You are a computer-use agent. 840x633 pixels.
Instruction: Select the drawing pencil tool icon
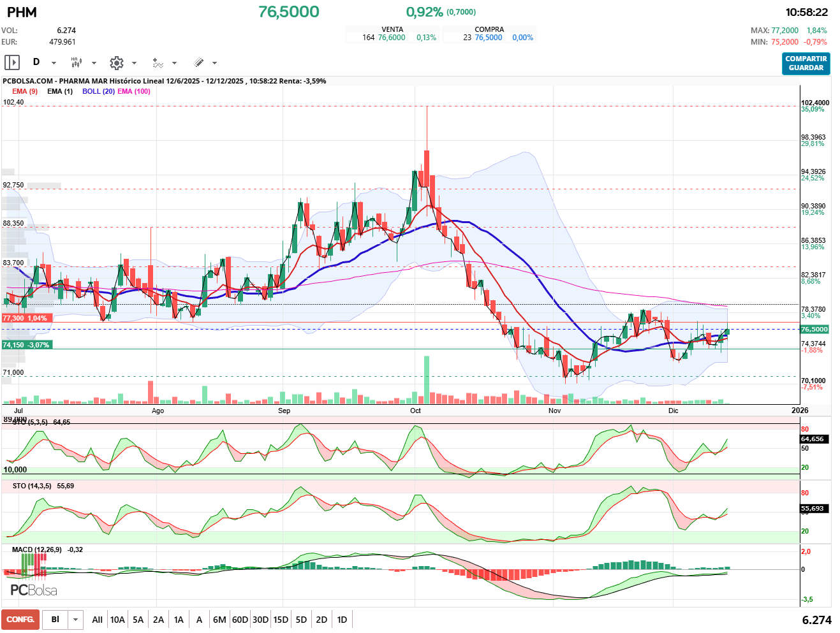coord(198,62)
